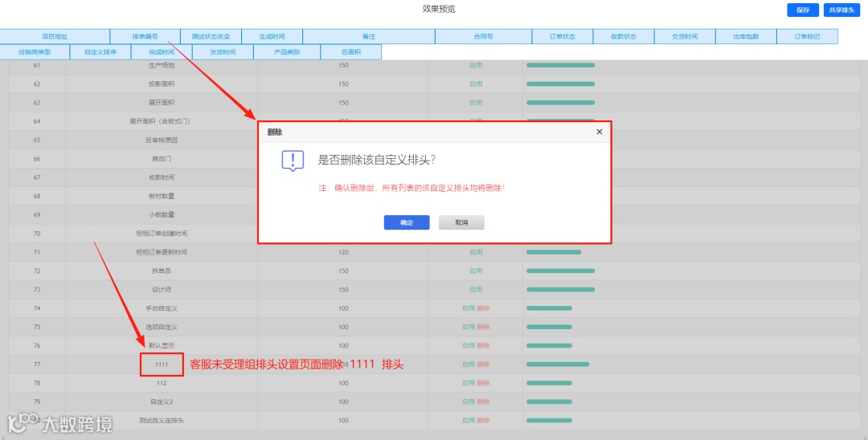Select the 项目地址 column header

(55, 36)
